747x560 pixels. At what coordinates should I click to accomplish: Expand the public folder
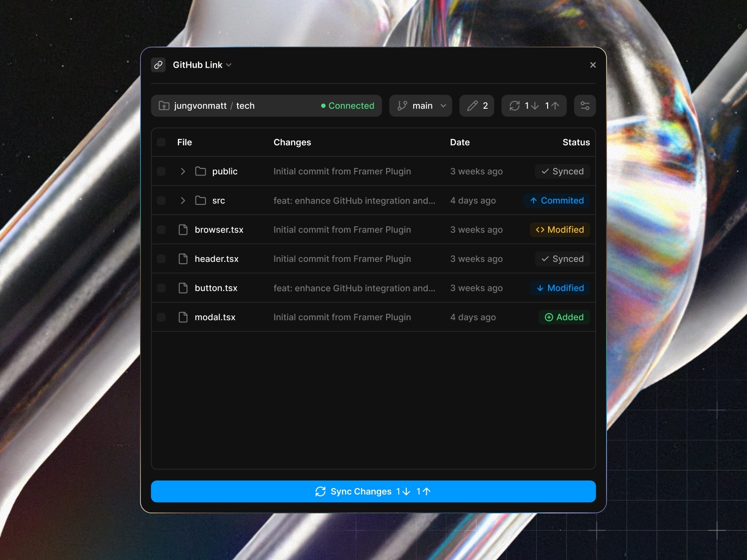(183, 171)
